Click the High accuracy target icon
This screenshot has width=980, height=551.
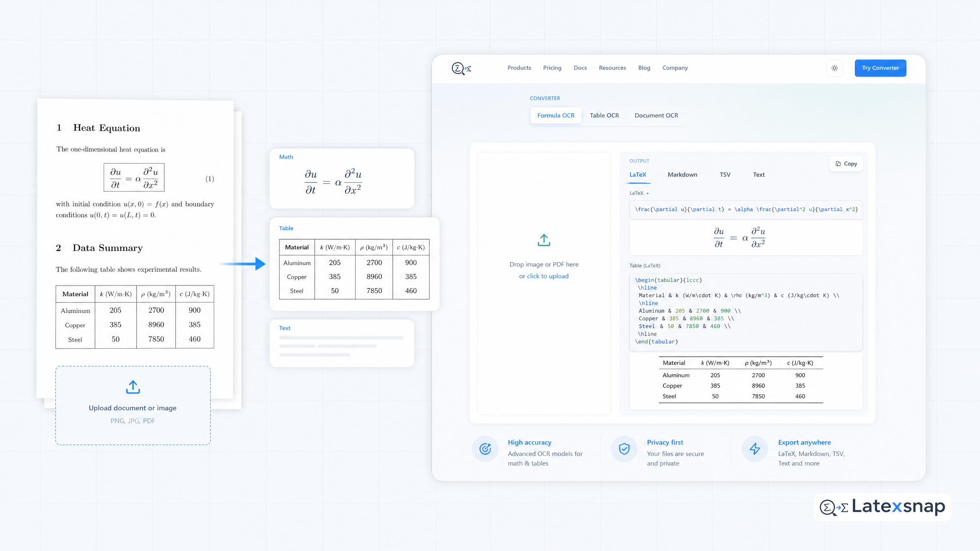pos(485,448)
